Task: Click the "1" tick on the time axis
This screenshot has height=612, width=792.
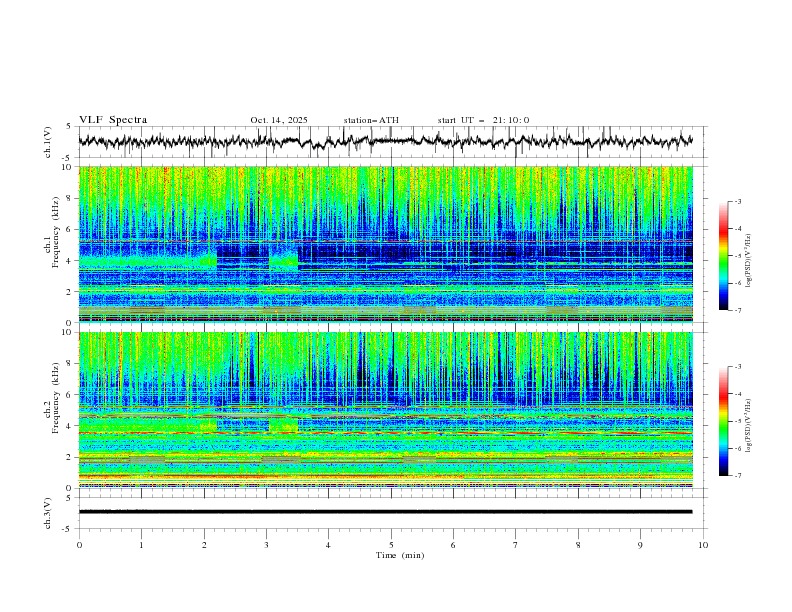Action: [x=141, y=545]
